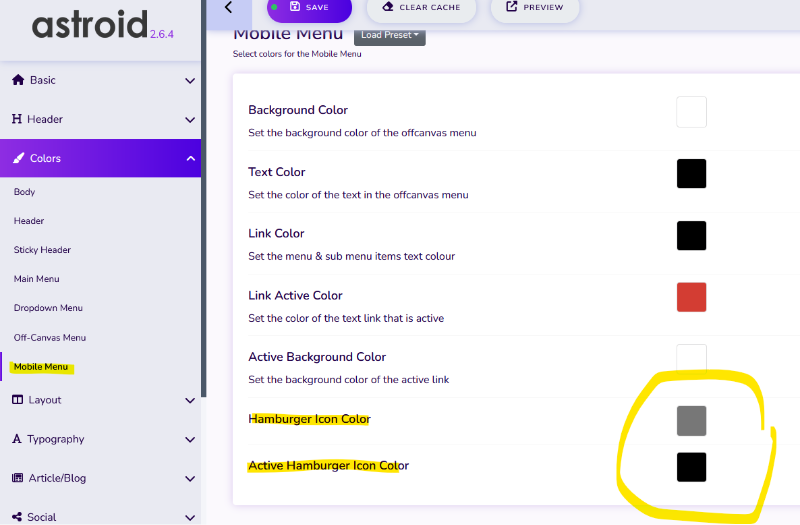Expand the Layout section chevron
The image size is (800, 525).
point(190,401)
